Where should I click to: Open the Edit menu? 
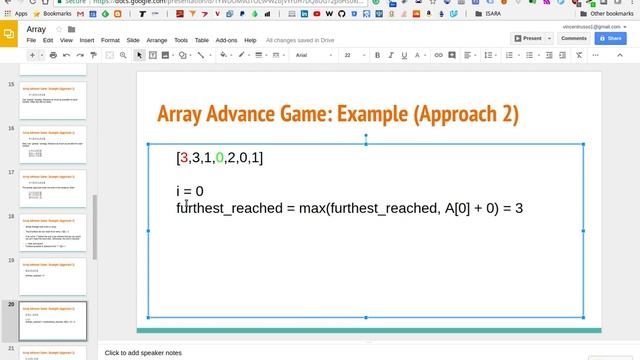coord(48,40)
